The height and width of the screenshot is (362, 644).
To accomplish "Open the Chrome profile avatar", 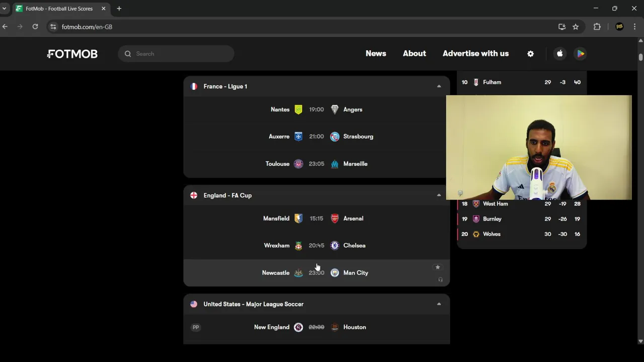I will 619,27.
